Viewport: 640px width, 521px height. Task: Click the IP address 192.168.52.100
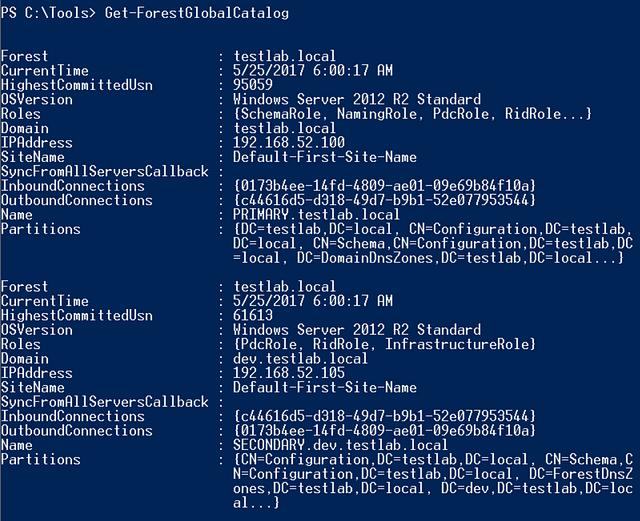(289, 142)
